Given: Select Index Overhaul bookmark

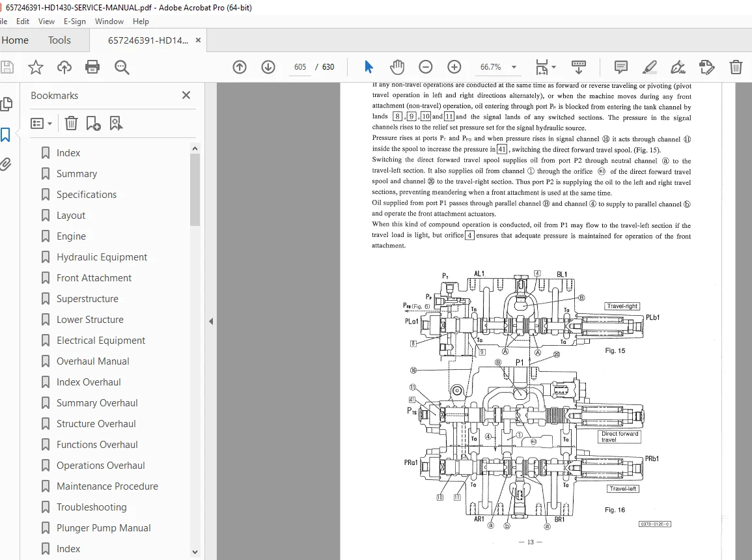Looking at the screenshot, I should tap(89, 382).
